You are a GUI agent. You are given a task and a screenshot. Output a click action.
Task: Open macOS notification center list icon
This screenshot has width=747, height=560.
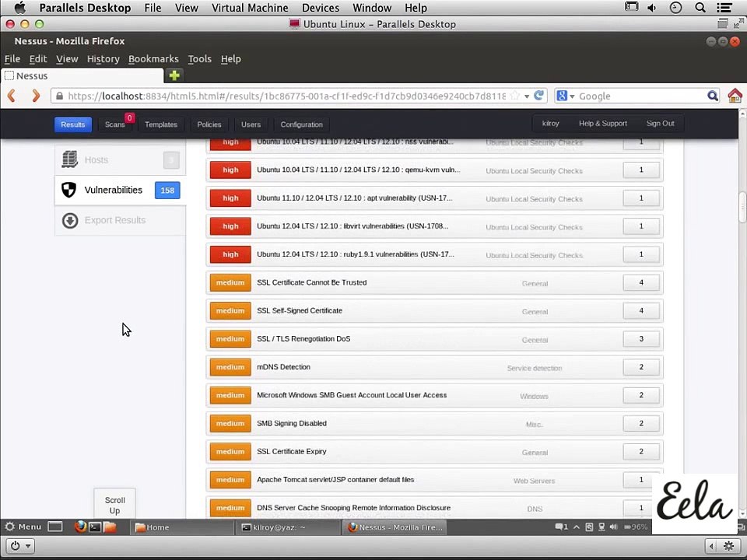coord(724,8)
